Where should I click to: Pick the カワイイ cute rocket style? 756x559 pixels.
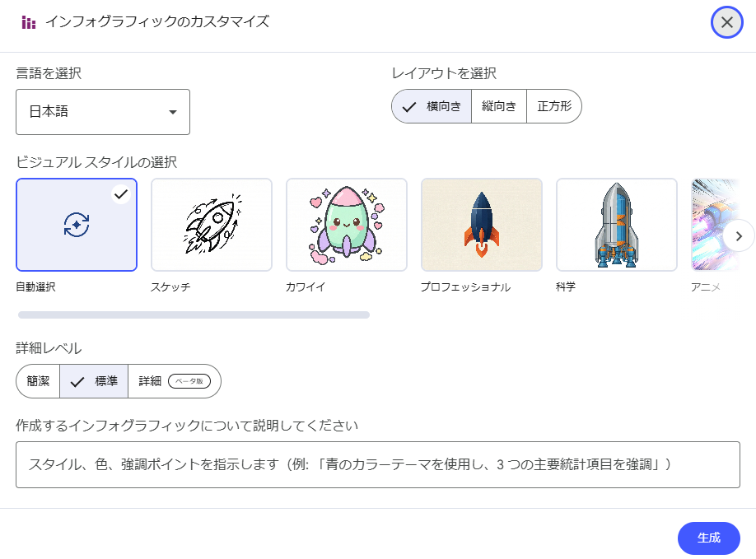347,225
